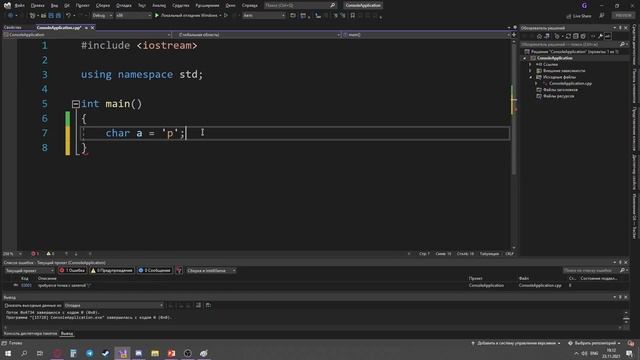The height and width of the screenshot is (360, 640).
Task: Open the Сборка и IntelliSense dropdown
Action: point(211,271)
